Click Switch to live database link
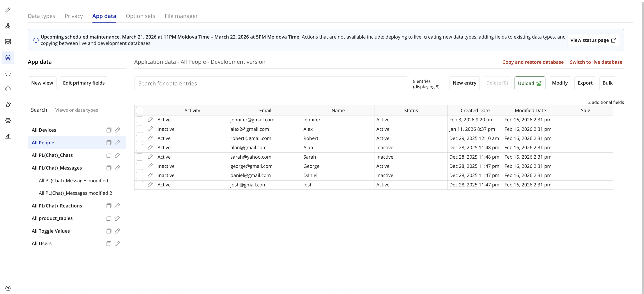The width and height of the screenshot is (644, 294). tap(596, 62)
